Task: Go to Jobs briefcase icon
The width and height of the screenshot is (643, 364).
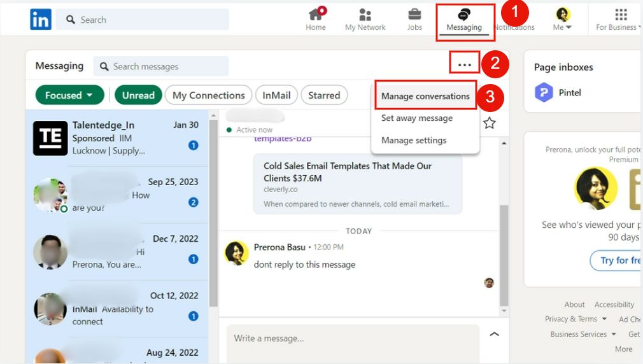Action: pyautogui.click(x=414, y=15)
